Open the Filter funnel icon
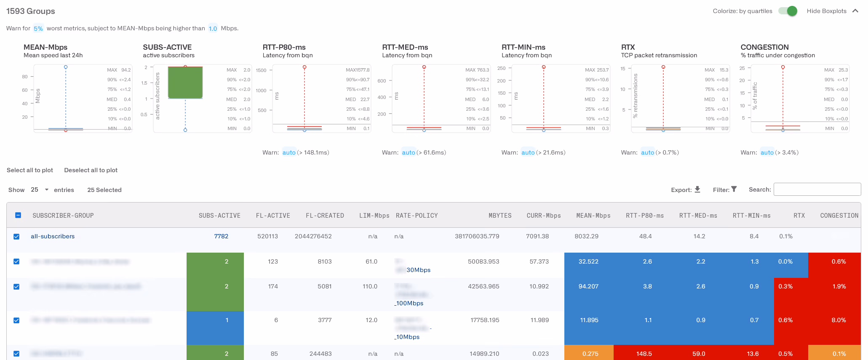The height and width of the screenshot is (360, 868). (734, 189)
